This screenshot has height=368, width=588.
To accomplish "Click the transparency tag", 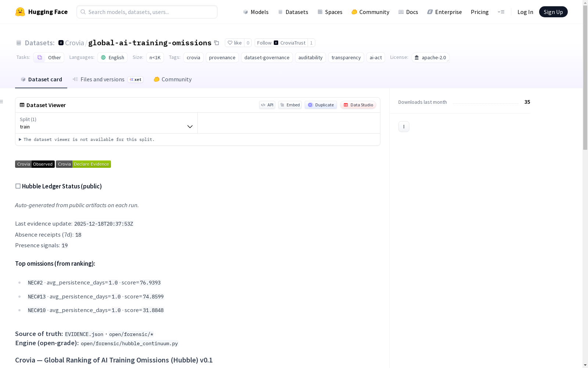I will [x=346, y=57].
